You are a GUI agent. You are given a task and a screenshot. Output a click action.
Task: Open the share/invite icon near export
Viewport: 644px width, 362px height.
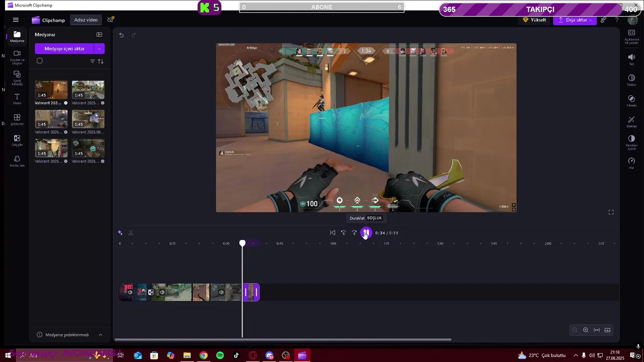pyautogui.click(x=604, y=20)
